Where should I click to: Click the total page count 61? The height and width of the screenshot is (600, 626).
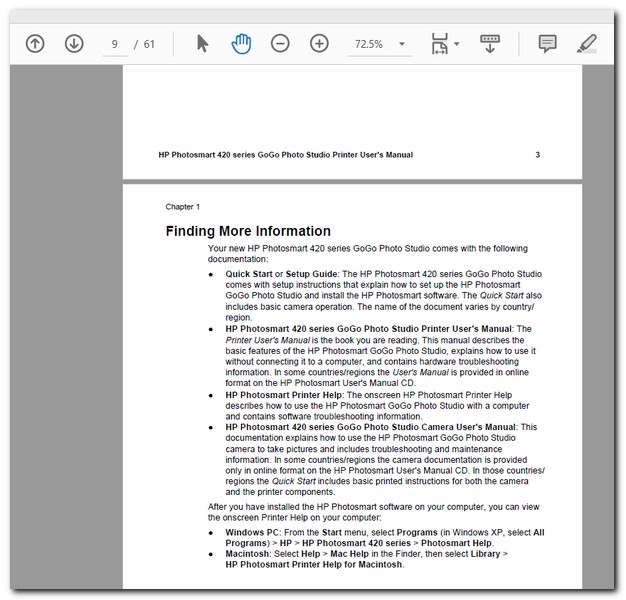pos(149,45)
